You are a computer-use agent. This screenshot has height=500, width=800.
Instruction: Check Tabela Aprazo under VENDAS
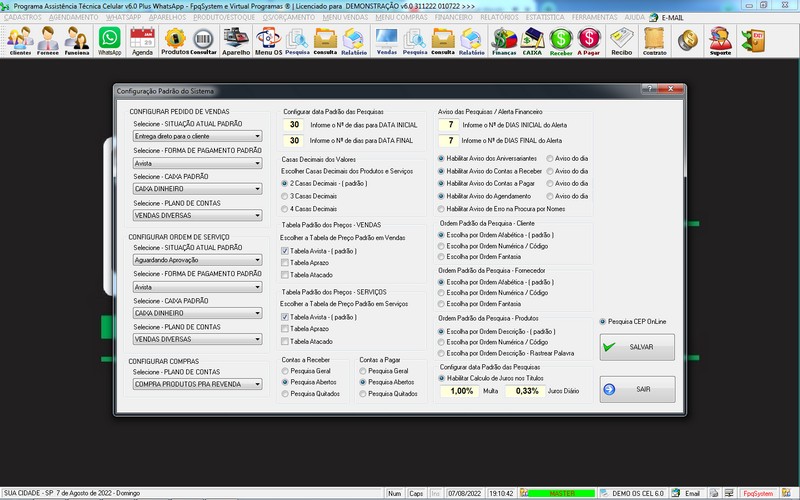coord(285,263)
